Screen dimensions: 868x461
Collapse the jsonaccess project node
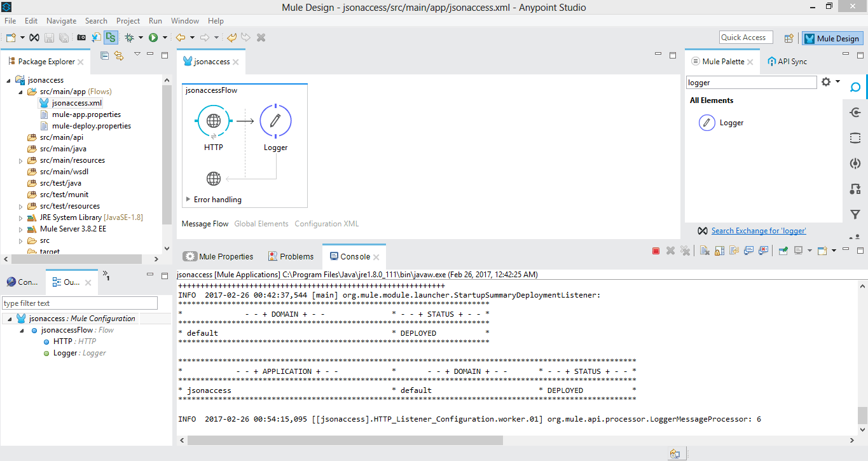point(8,81)
